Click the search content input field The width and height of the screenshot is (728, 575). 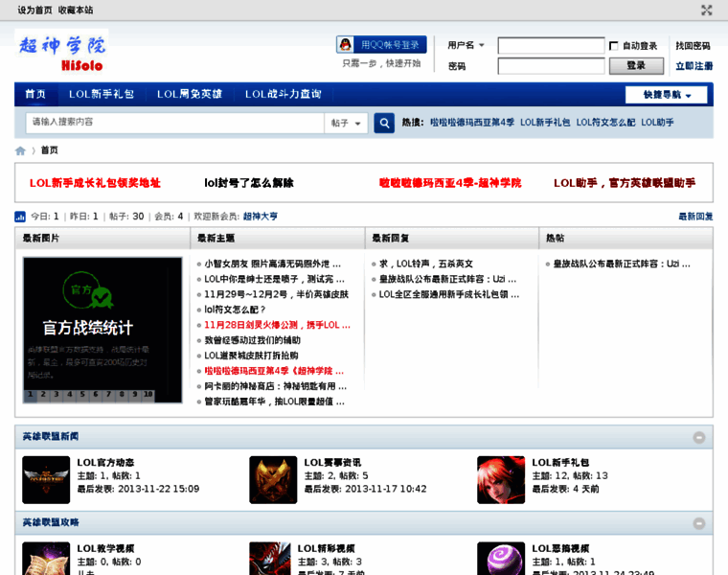172,123
